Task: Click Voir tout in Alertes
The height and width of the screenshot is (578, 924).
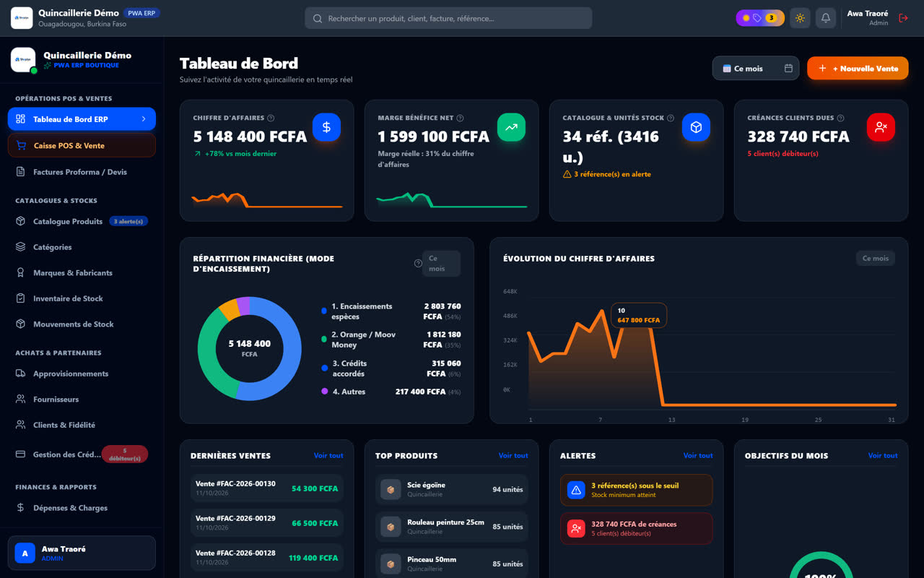Action: pos(698,456)
